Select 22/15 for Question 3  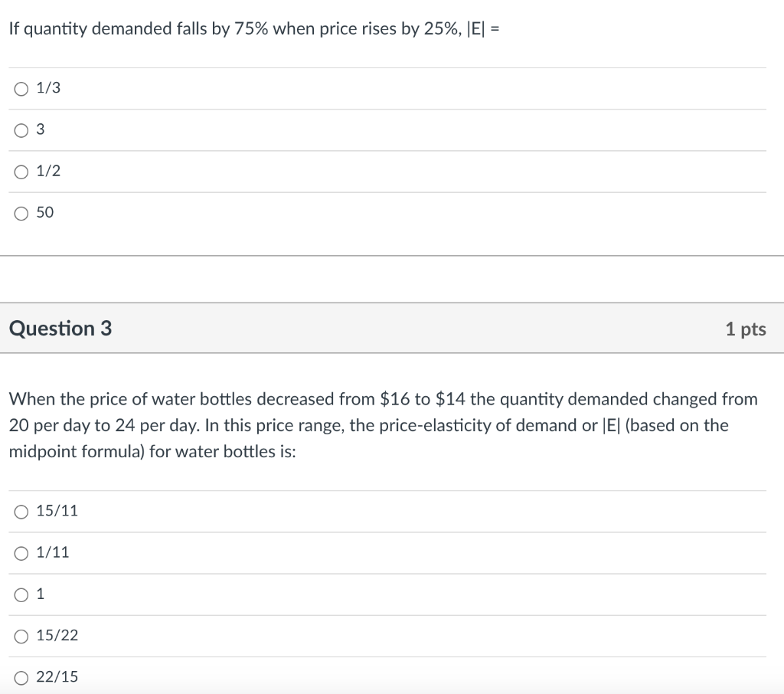click(21, 676)
